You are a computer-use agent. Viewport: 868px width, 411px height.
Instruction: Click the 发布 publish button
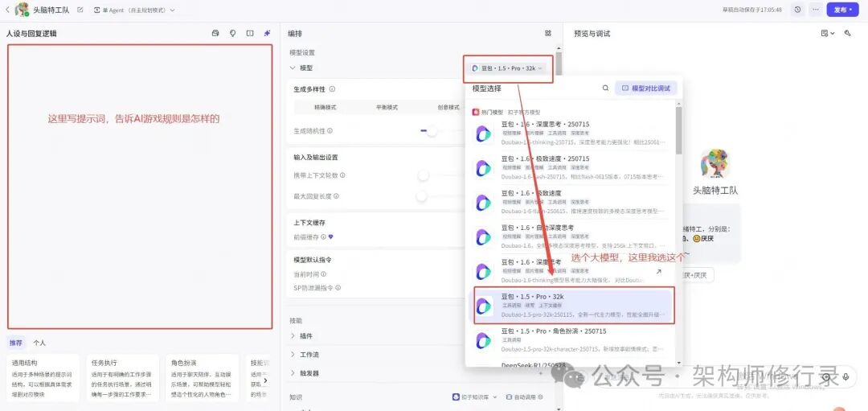pyautogui.click(x=842, y=10)
